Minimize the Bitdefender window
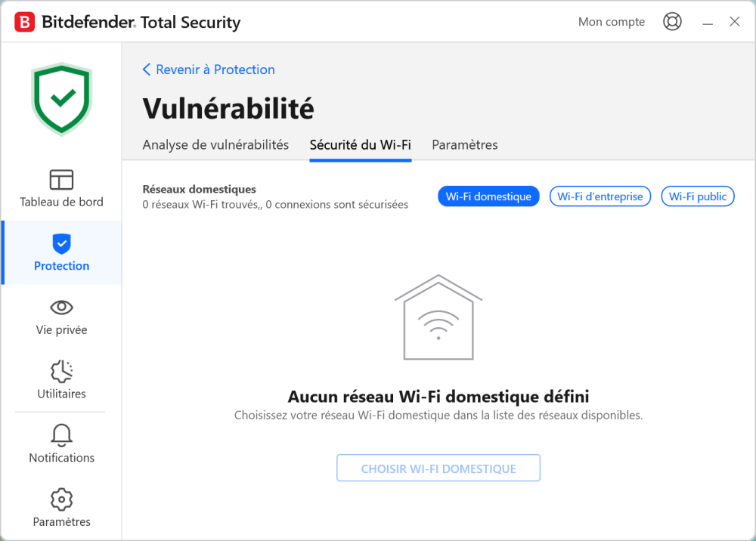The image size is (756, 541). pos(708,23)
